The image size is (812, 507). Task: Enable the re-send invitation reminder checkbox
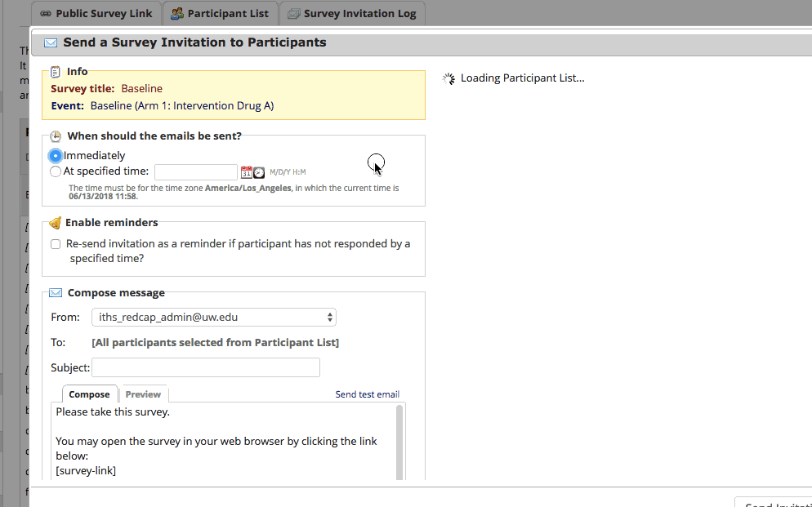[55, 243]
